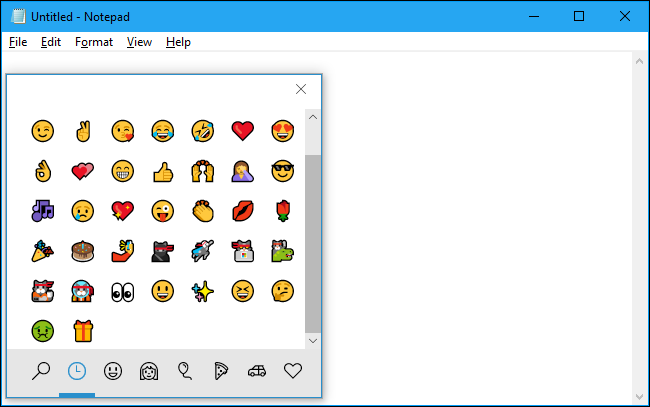Pick the OK hand emoji
This screenshot has height=407, width=650.
click(43, 171)
